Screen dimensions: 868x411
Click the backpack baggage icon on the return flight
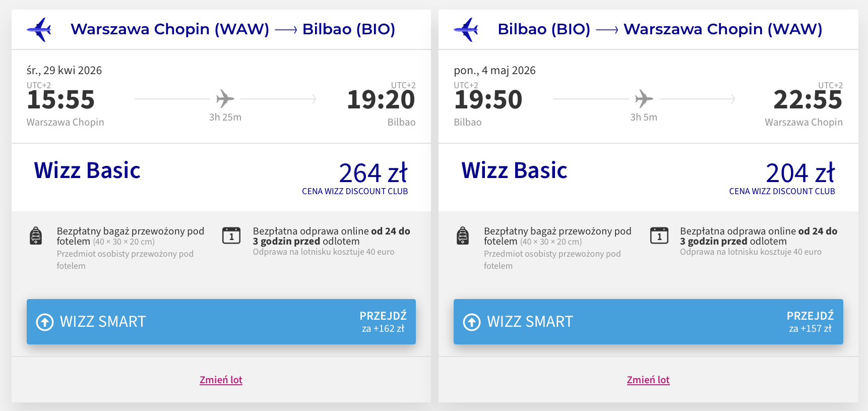click(x=463, y=236)
